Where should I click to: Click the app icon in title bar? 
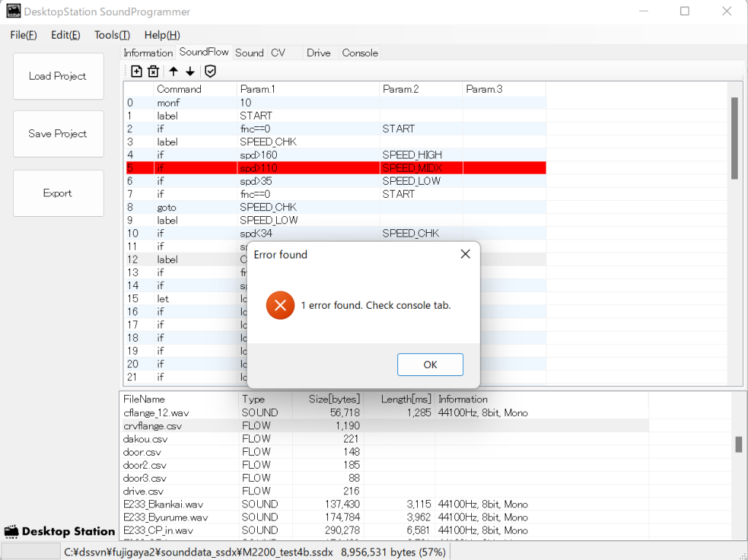pyautogui.click(x=13, y=12)
